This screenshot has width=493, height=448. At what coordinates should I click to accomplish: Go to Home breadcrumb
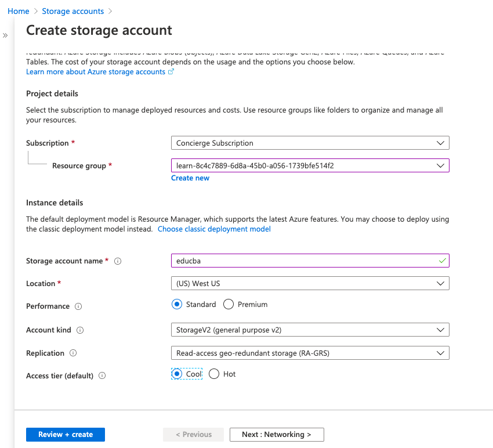tap(19, 11)
